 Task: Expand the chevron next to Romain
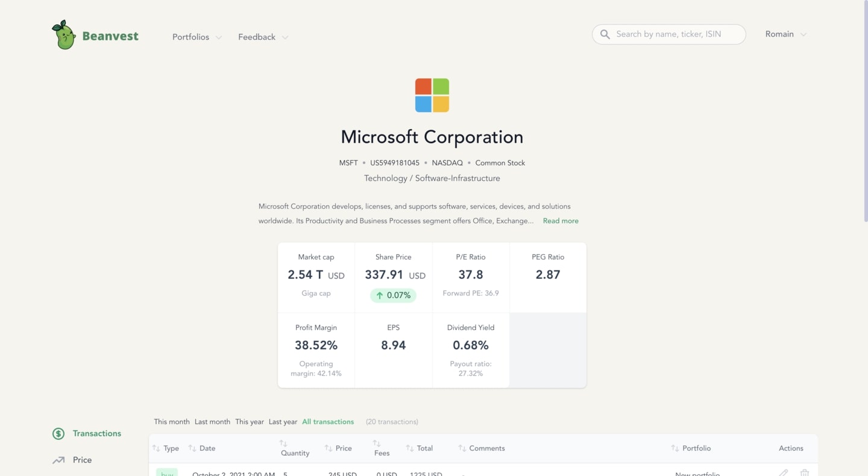coord(803,35)
